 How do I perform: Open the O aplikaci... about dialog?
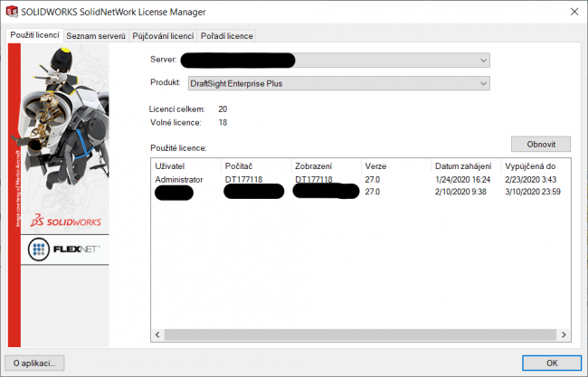(x=35, y=363)
